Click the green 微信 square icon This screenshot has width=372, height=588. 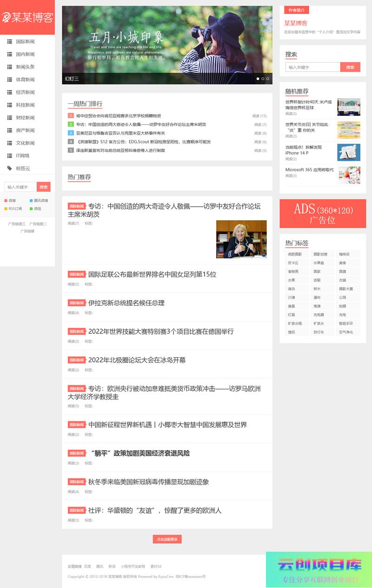coord(31,209)
